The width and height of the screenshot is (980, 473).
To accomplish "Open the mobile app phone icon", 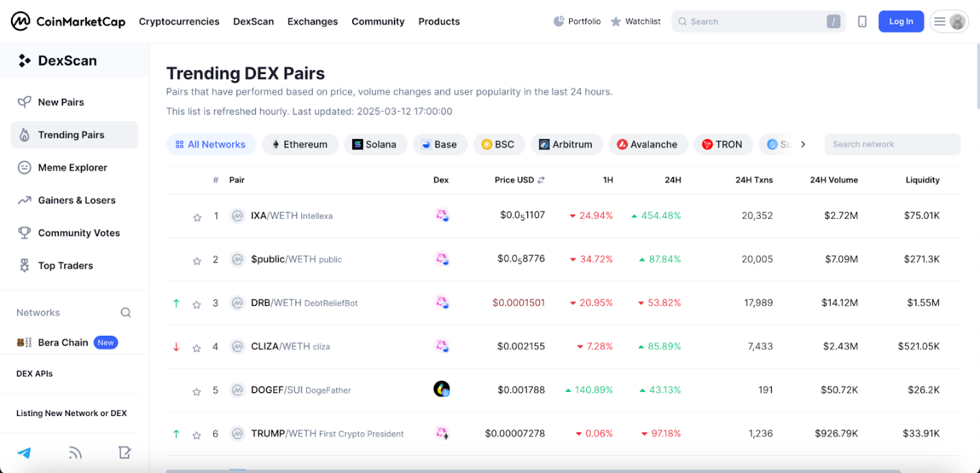I will click(862, 22).
